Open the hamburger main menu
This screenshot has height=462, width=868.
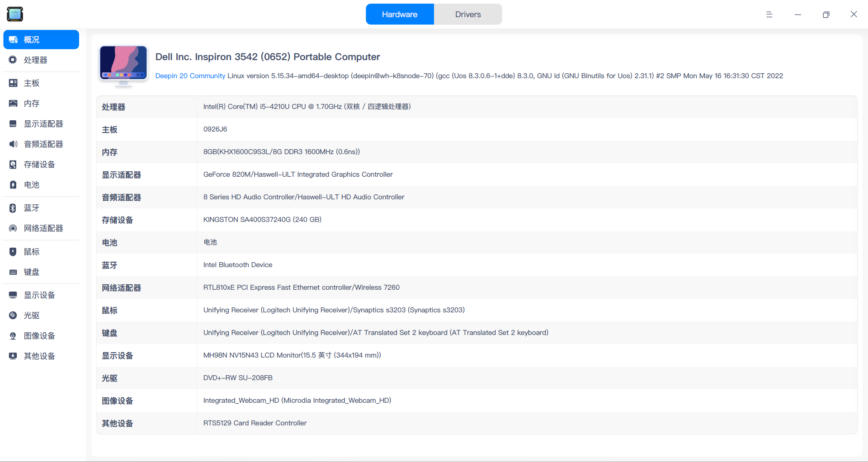(769, 14)
